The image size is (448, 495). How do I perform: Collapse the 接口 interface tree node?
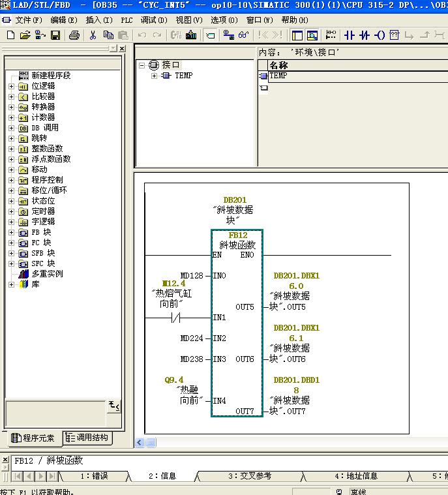point(142,65)
